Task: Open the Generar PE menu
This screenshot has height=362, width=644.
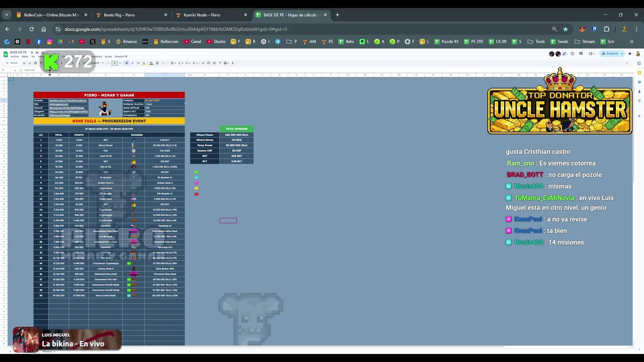Action: point(121,56)
